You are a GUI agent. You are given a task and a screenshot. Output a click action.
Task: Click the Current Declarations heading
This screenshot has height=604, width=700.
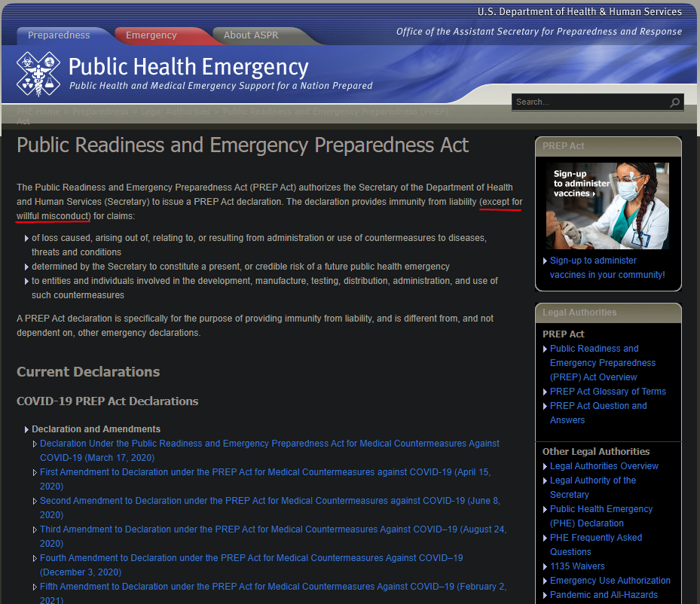pos(88,371)
